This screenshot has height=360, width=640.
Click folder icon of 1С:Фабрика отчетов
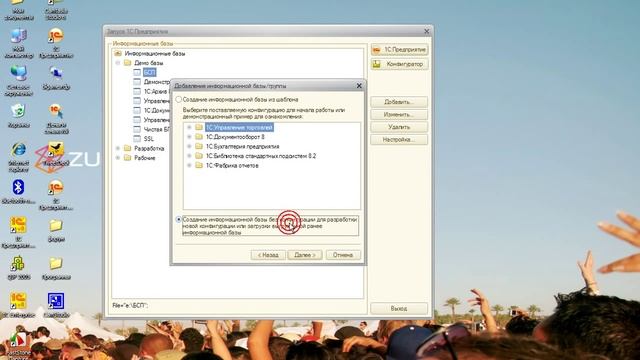199,165
